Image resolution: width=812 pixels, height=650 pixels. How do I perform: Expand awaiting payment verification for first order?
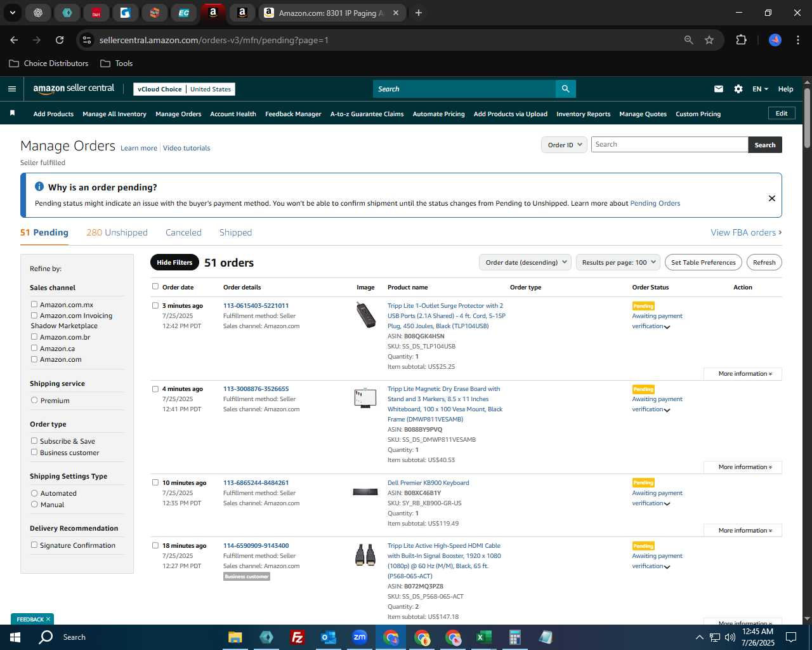667,327
